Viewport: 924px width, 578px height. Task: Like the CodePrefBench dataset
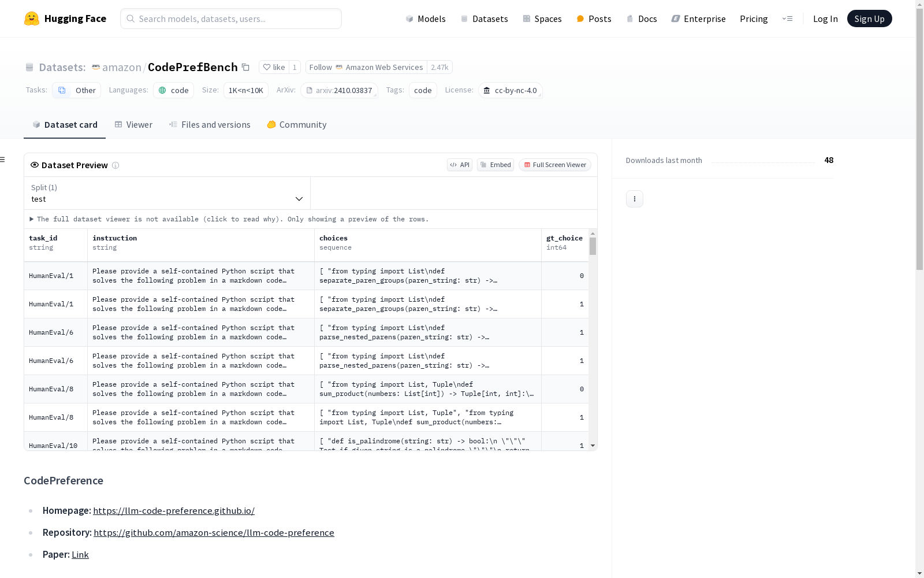point(274,67)
